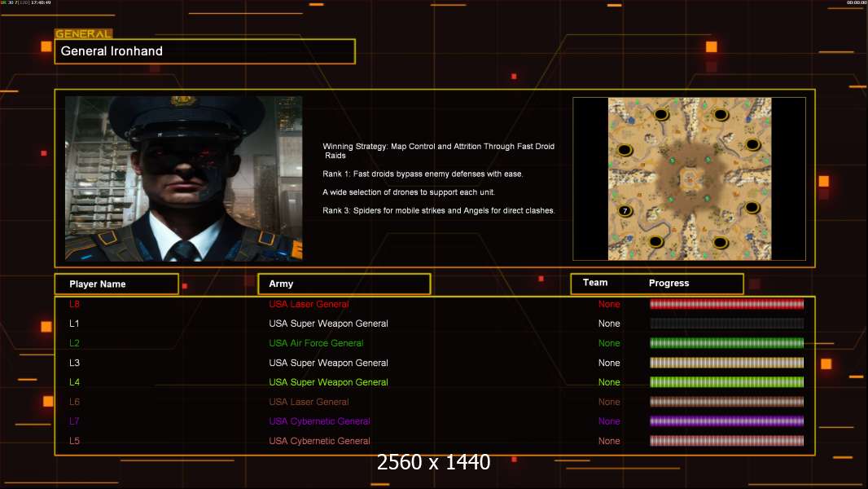
Task: Click the start position marker numbered 7
Action: (625, 210)
